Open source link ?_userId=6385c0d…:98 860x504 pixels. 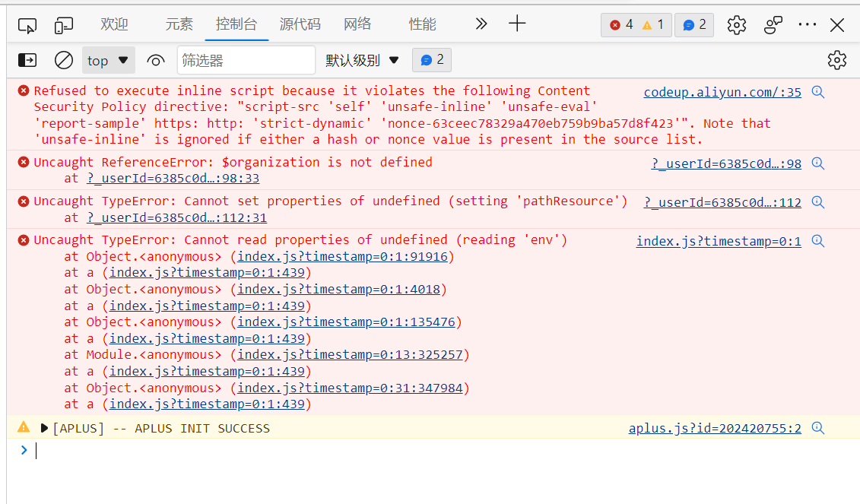(x=726, y=163)
